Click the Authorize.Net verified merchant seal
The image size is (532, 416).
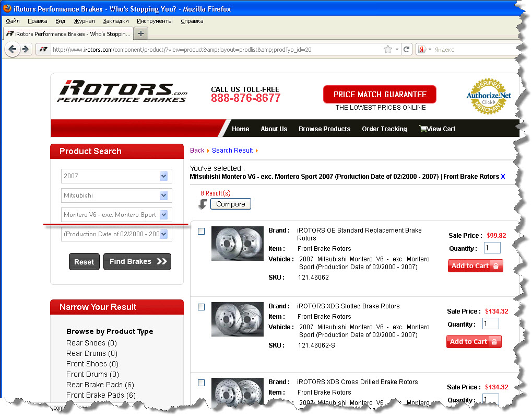click(488, 96)
